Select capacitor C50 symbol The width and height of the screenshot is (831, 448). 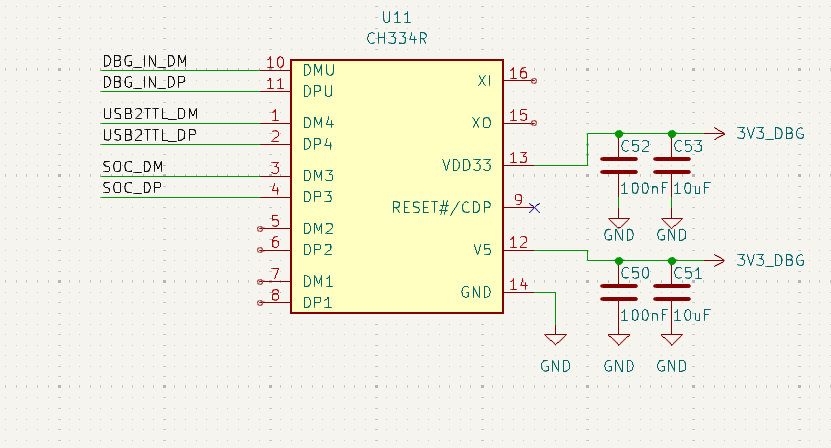click(619, 292)
